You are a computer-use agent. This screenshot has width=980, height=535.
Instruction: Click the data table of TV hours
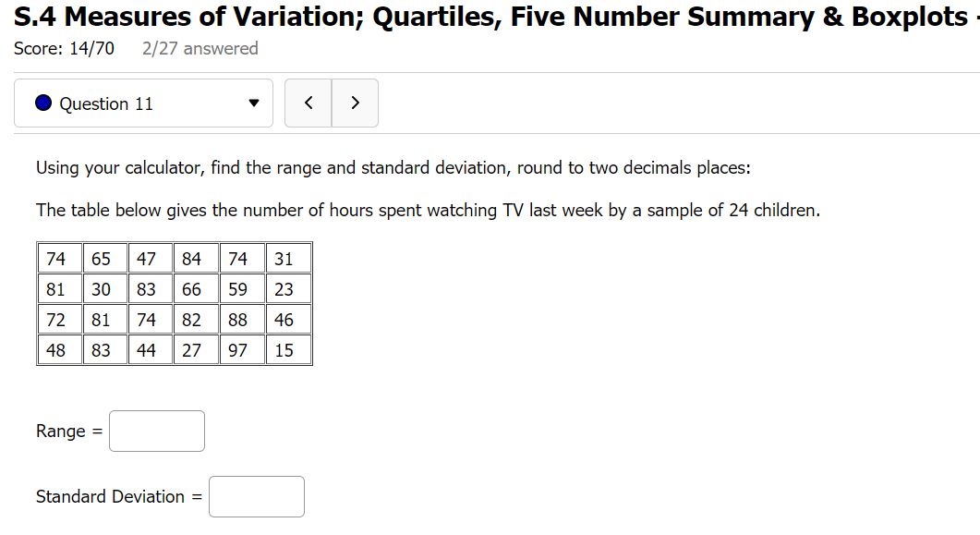[x=174, y=303]
